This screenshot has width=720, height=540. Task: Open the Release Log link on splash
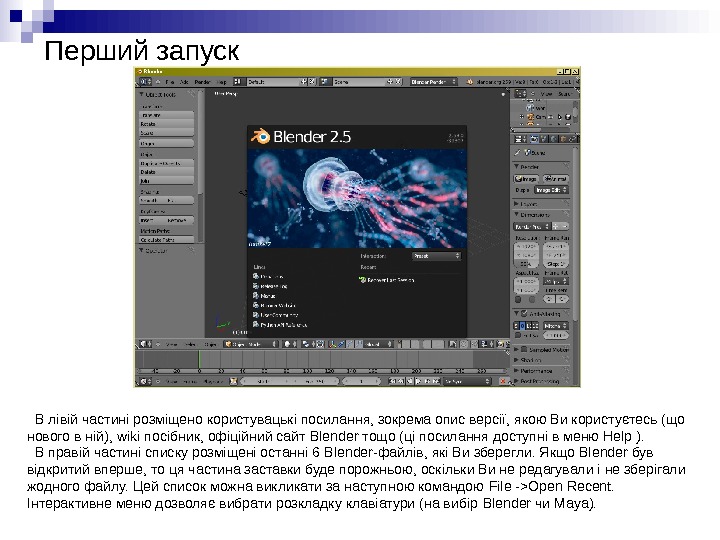point(270,286)
